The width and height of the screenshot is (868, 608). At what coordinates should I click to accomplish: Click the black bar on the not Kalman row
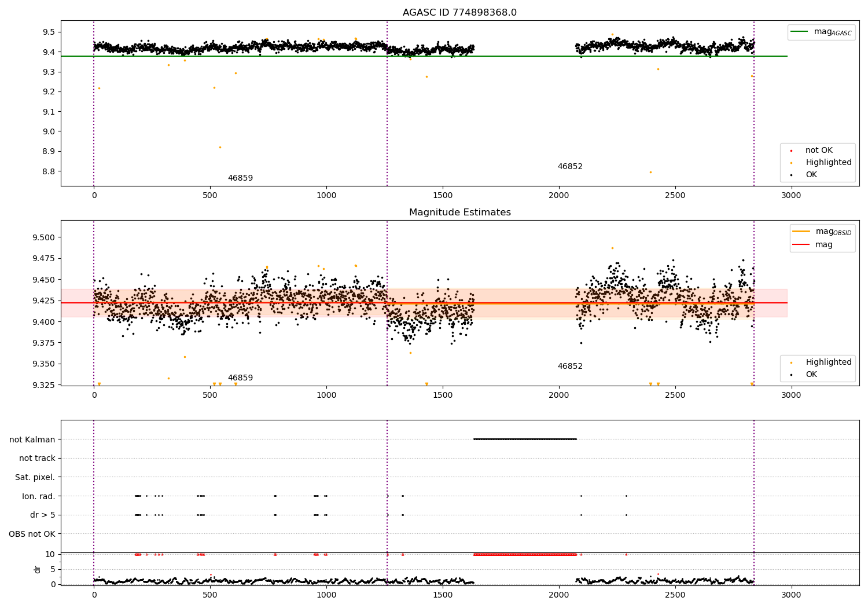click(x=525, y=439)
